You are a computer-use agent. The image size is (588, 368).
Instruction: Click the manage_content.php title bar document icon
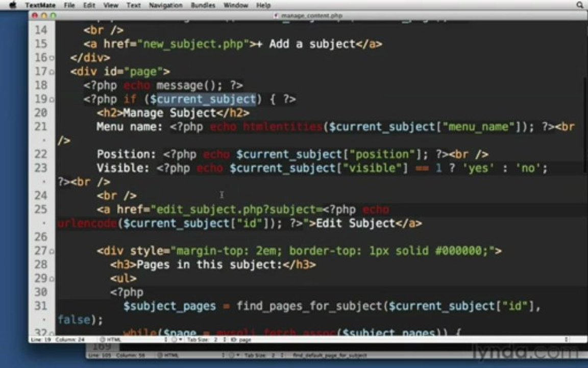coord(276,15)
